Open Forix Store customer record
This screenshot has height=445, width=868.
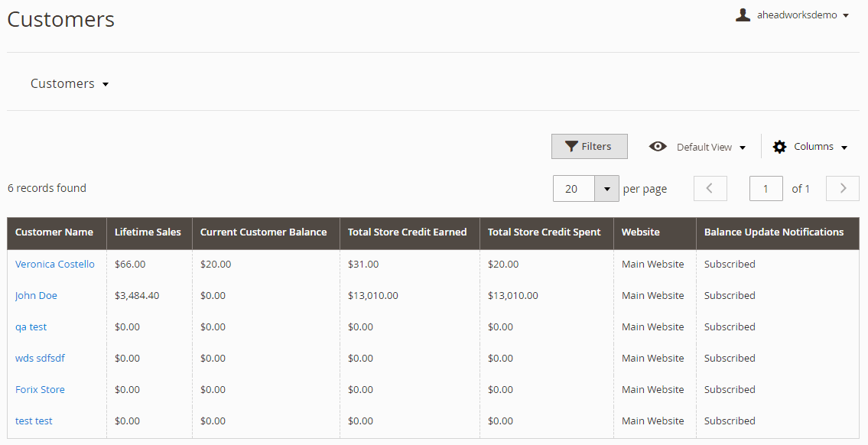click(x=40, y=390)
